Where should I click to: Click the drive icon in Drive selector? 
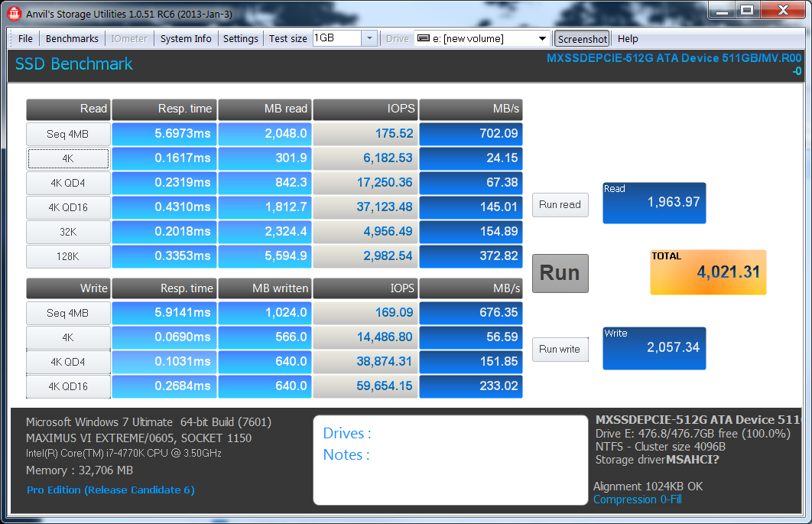pos(423,38)
